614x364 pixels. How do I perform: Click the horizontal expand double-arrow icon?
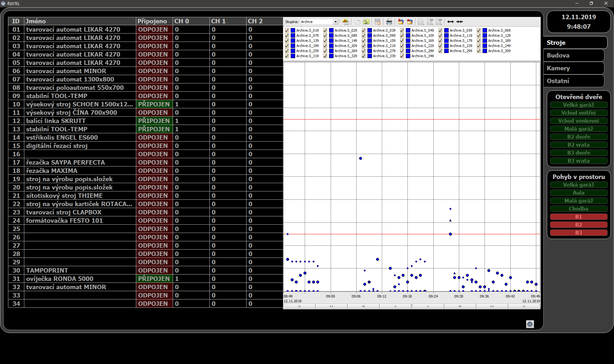[450, 22]
